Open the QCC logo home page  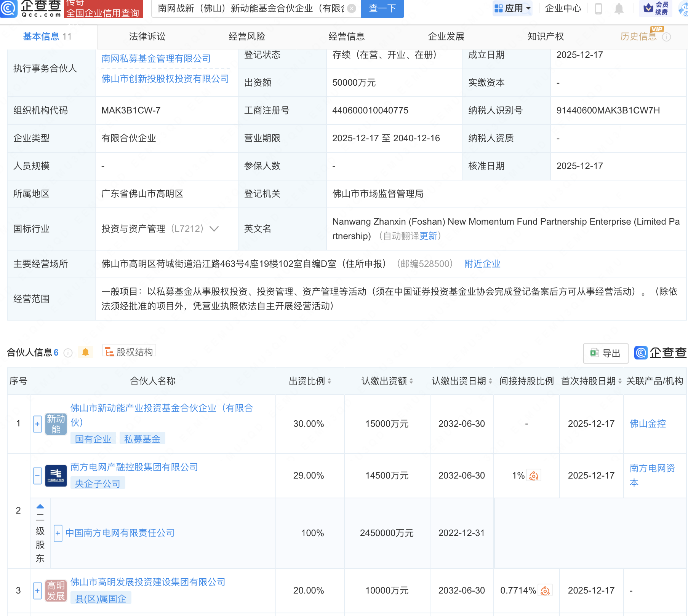coord(31,8)
